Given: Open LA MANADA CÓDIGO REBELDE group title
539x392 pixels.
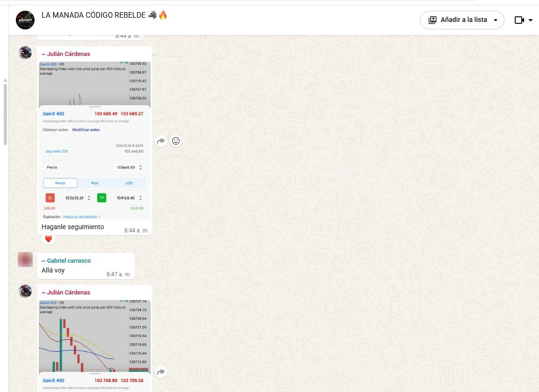Looking at the screenshot, I should coord(93,15).
